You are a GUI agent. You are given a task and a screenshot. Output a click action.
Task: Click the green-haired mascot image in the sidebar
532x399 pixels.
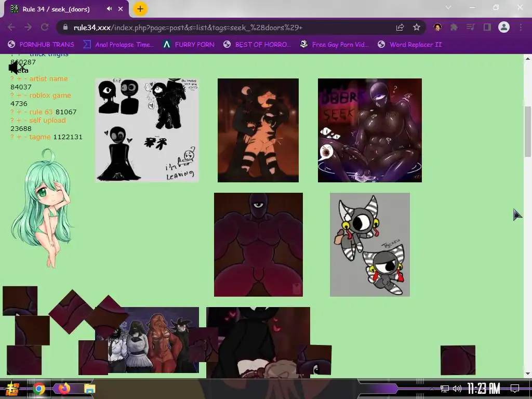pyautogui.click(x=42, y=208)
